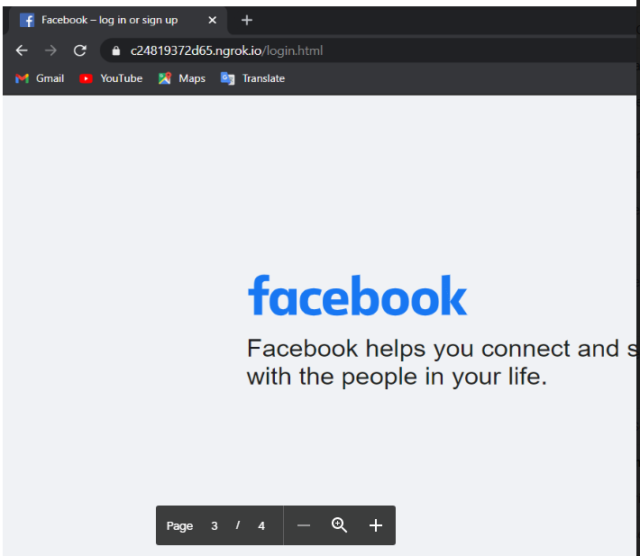Close the Facebook log in tab
Image resolution: width=640 pixels, height=556 pixels.
click(x=212, y=20)
